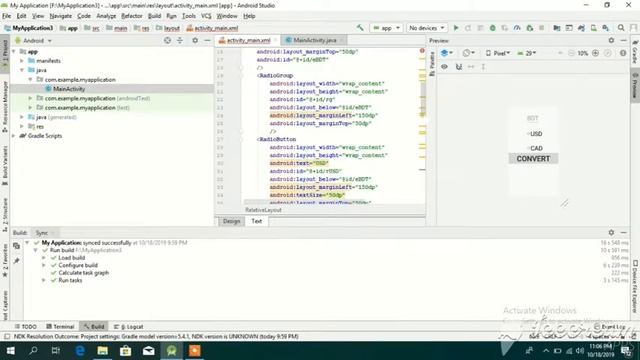Click the Make Project hammer icon
The height and width of the screenshot is (360, 640).
tap(360, 28)
